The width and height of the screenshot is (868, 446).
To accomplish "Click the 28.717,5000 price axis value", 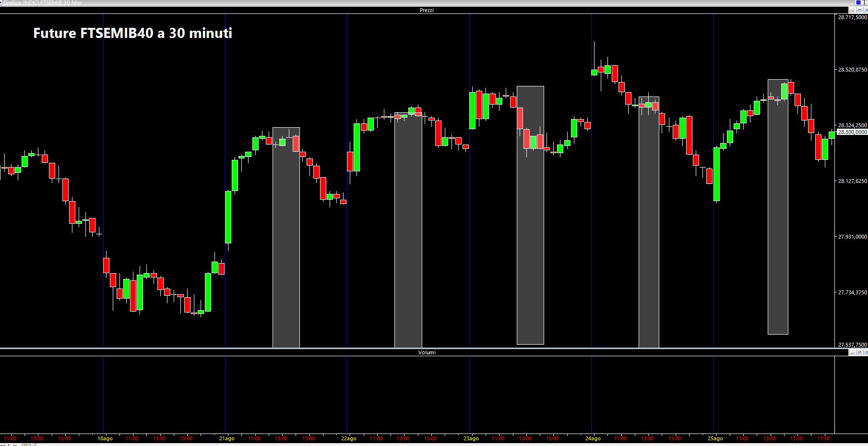I will [x=852, y=17].
